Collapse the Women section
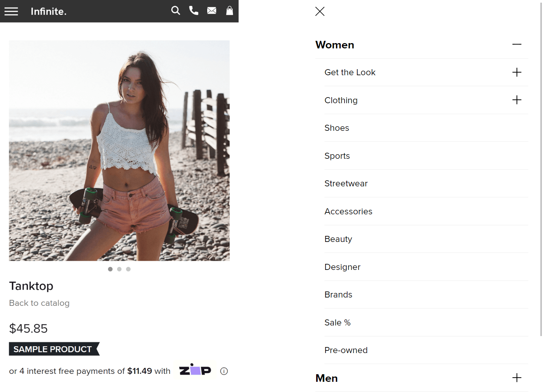This screenshot has height=392, width=543. tap(517, 45)
